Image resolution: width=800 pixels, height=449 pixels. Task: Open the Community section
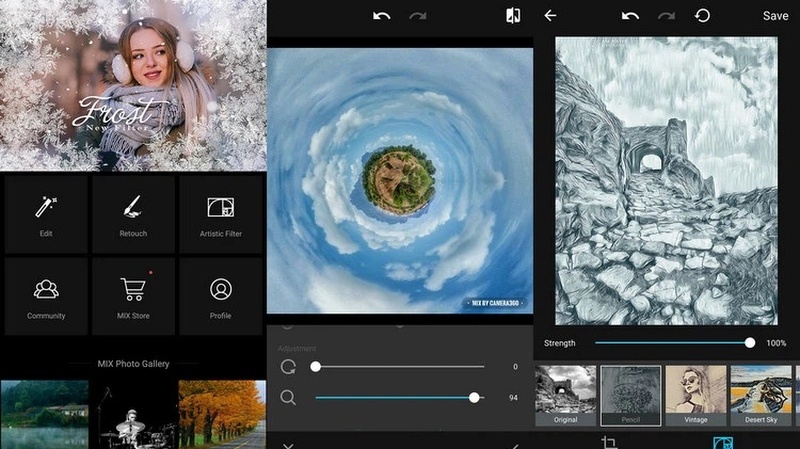click(46, 296)
